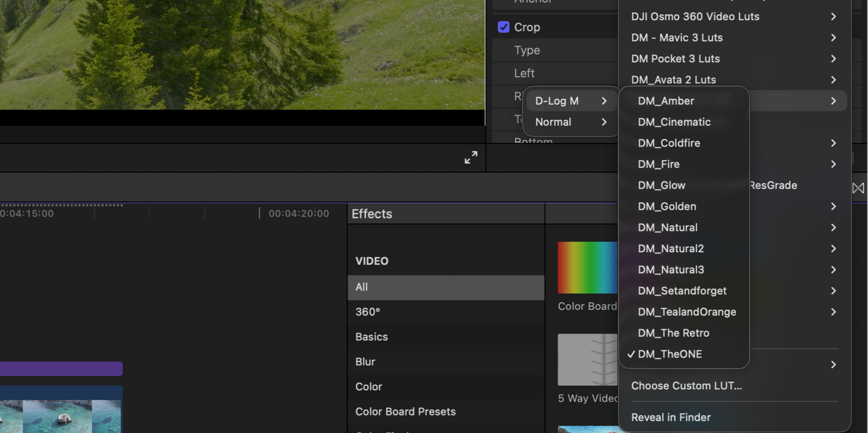Open Color Board Presets category
The width and height of the screenshot is (868, 433).
click(405, 412)
